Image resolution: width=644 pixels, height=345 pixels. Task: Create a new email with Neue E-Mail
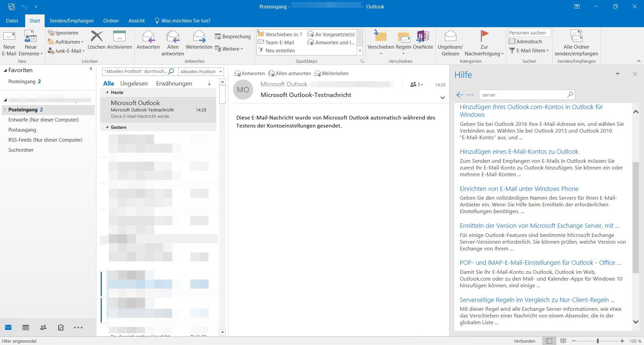pyautogui.click(x=9, y=43)
